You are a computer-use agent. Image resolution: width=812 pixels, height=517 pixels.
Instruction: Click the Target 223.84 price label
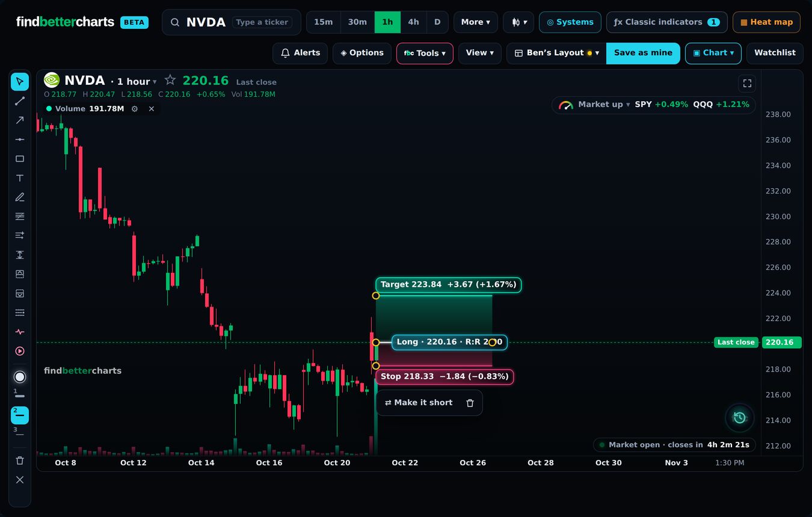448,285
